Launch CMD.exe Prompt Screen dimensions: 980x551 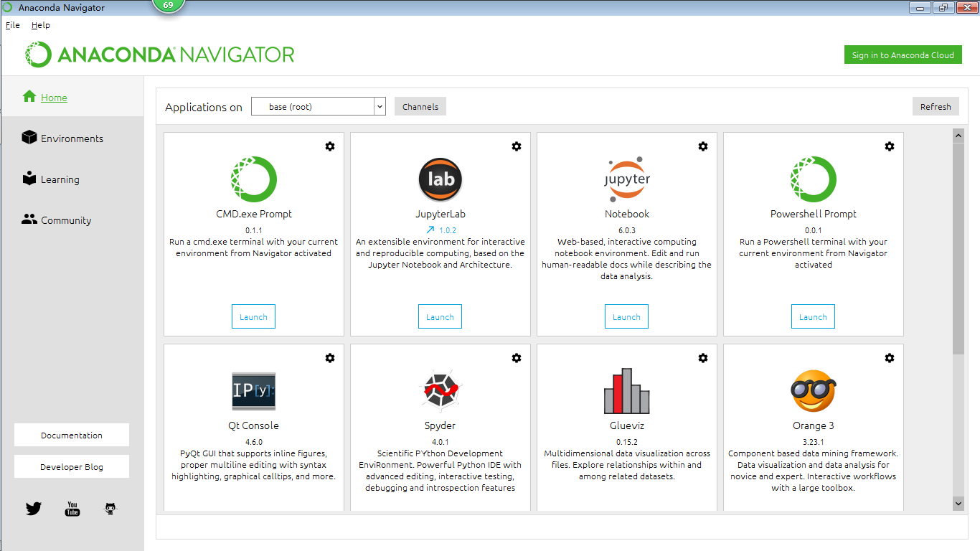(x=253, y=316)
